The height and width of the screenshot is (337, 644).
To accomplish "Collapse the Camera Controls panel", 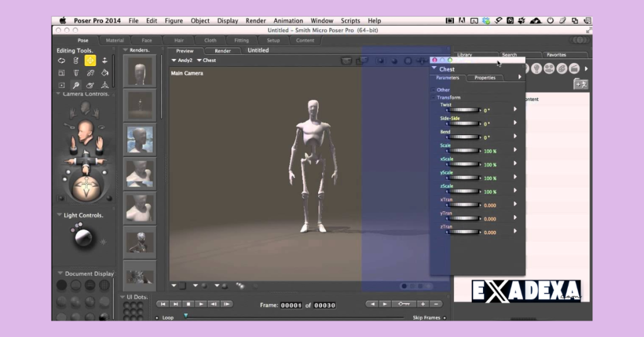I will tap(58, 94).
